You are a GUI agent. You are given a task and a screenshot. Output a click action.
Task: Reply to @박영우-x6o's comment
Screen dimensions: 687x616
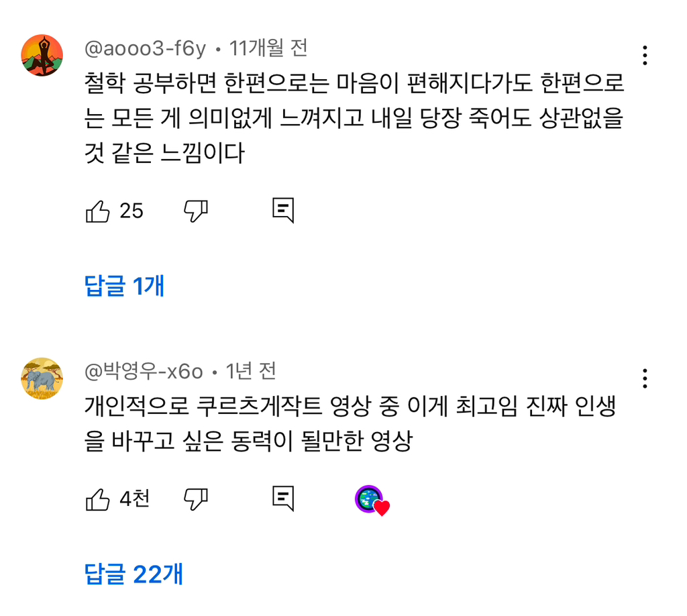(283, 498)
